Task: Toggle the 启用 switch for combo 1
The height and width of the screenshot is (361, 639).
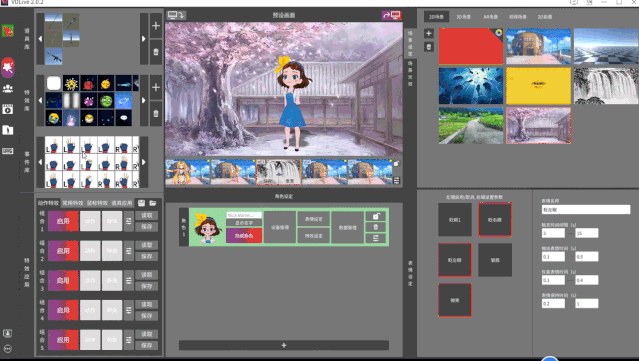Action: [x=63, y=221]
